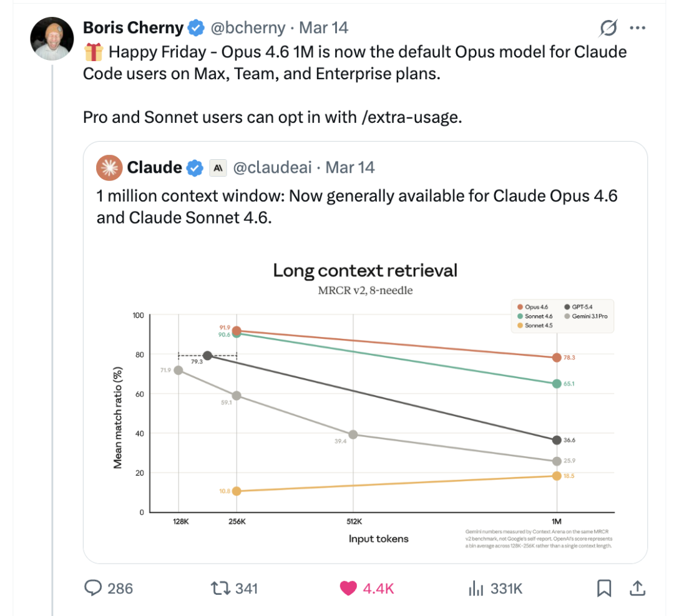The height and width of the screenshot is (616, 674).
Task: Click the Claude orange avatar icon
Action: [109, 167]
